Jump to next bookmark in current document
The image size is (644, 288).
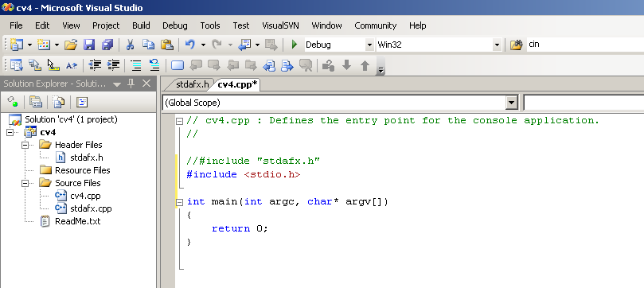(287, 65)
